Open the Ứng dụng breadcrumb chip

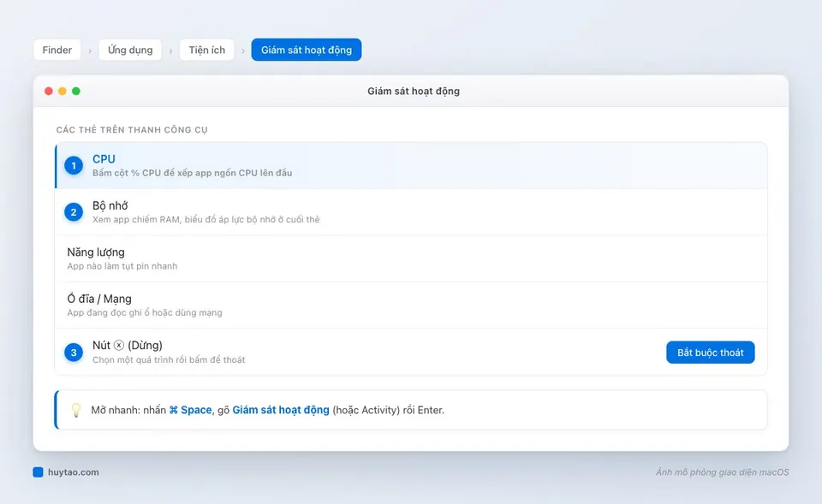click(130, 50)
